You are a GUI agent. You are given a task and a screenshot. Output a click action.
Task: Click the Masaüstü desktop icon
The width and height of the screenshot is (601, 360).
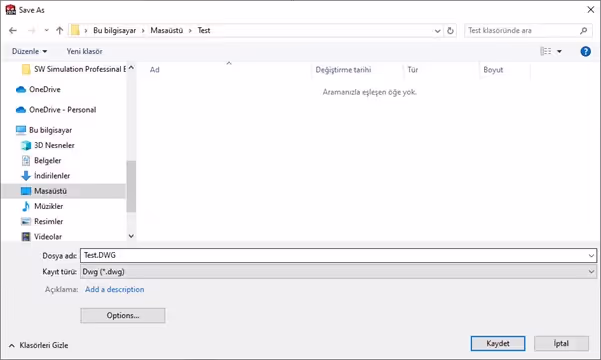[x=26, y=191]
